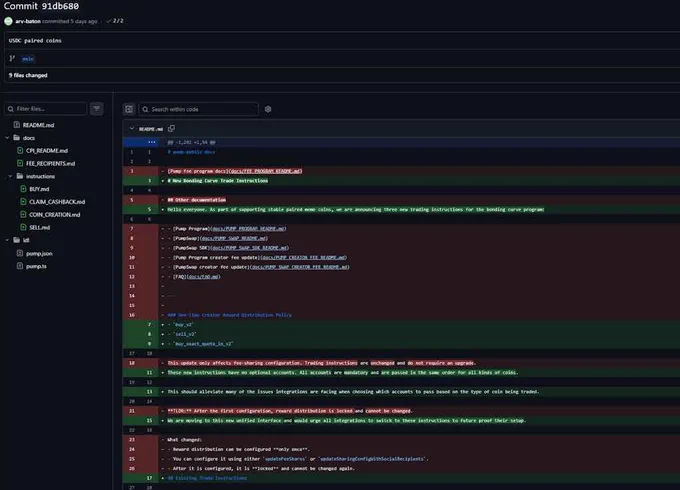Viewport: 680px width, 490px height.
Task: Click the hunk header line '@@ -1,202 +1,94 @@'
Action: coord(191,142)
